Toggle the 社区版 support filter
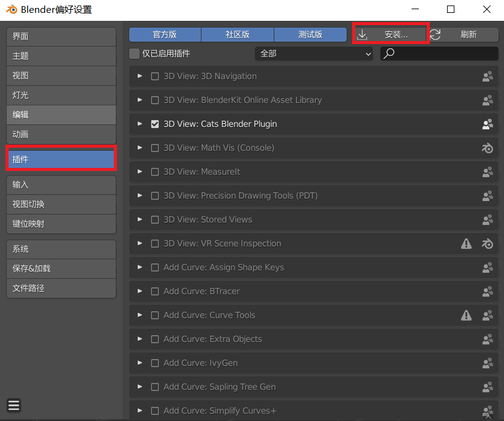This screenshot has height=421, width=504. (238, 34)
